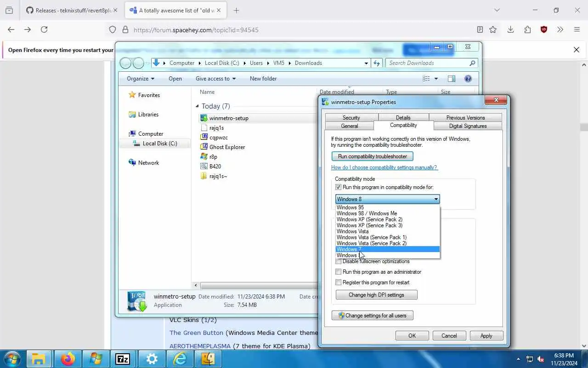Click the Search Downloads magnifier icon
This screenshot has width=588, height=368.
[x=472, y=63]
